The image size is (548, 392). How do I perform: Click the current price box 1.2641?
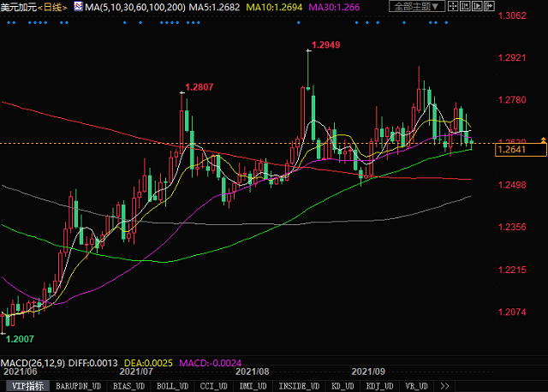[x=510, y=149]
